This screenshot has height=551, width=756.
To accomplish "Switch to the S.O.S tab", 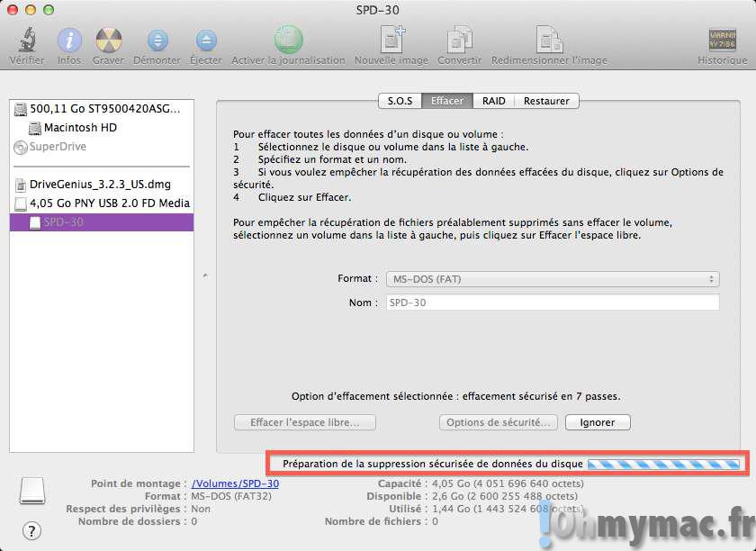I will 400,101.
